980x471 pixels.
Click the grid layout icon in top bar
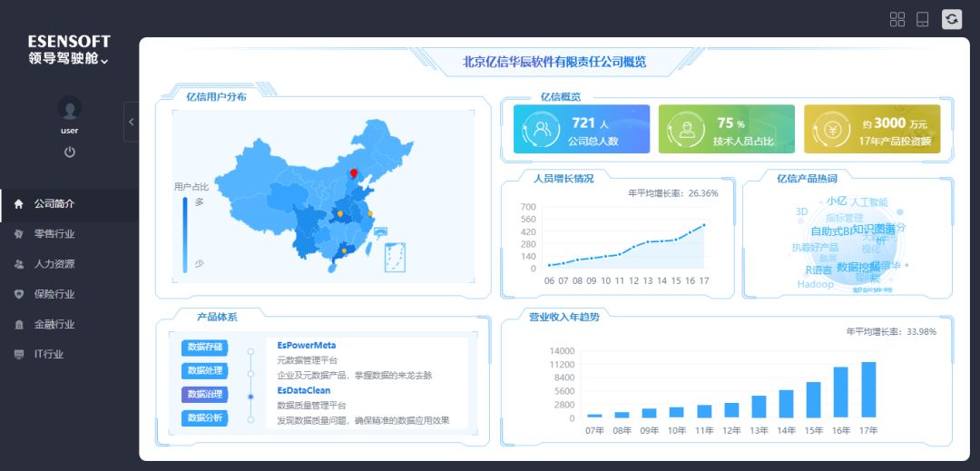(897, 19)
